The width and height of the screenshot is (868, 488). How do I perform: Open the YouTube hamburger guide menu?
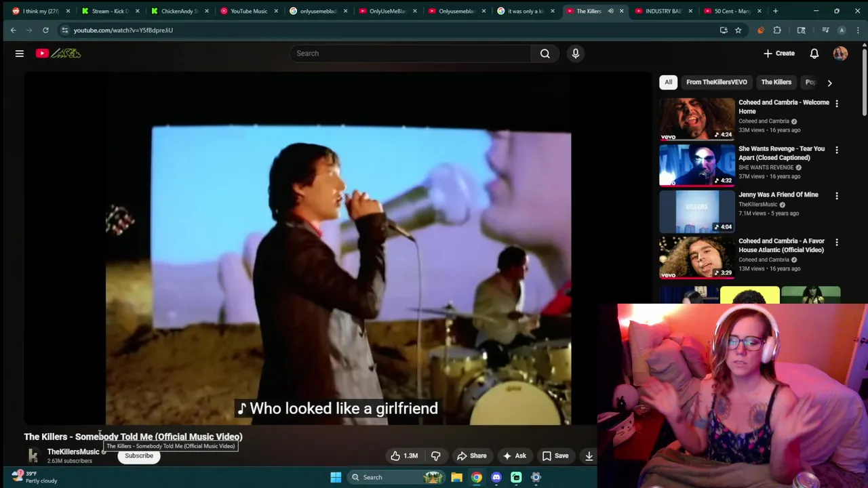pos(20,54)
